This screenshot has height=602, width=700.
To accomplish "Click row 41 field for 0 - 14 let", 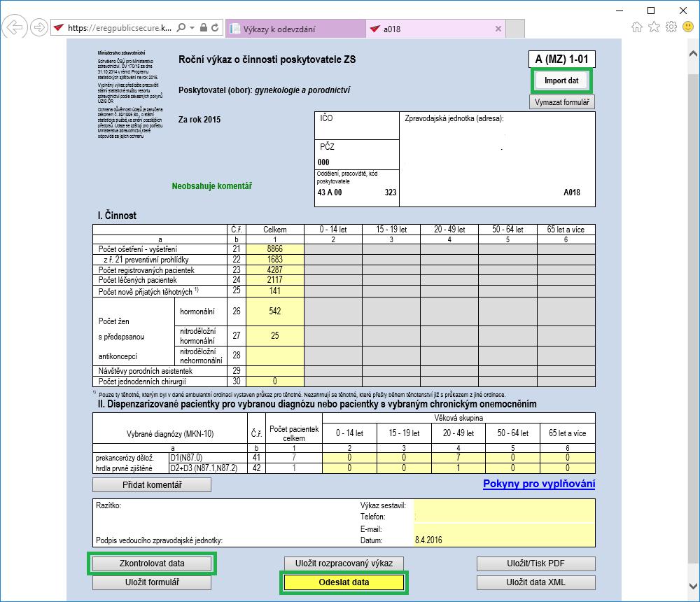I will pyautogui.click(x=349, y=458).
